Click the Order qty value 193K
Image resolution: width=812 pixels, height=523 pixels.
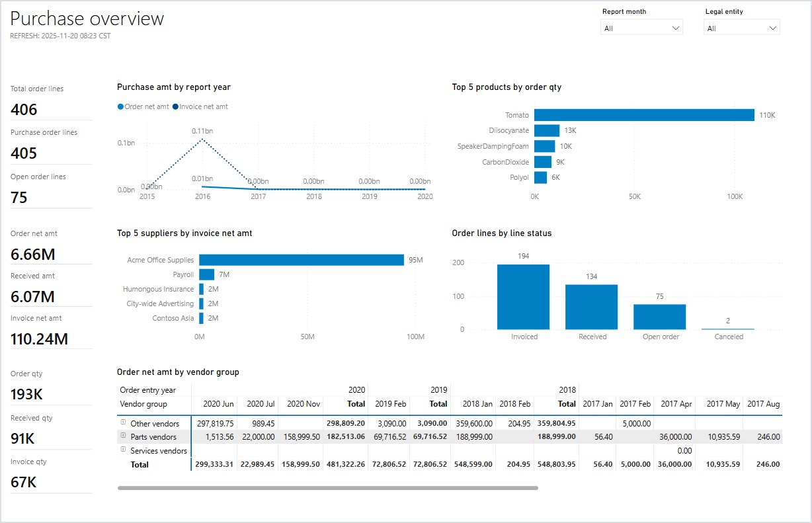click(26, 394)
